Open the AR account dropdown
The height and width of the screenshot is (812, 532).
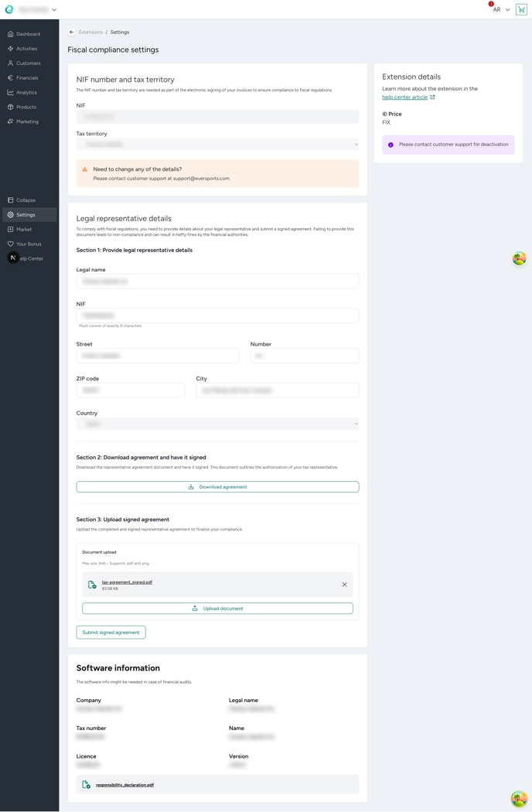(501, 10)
